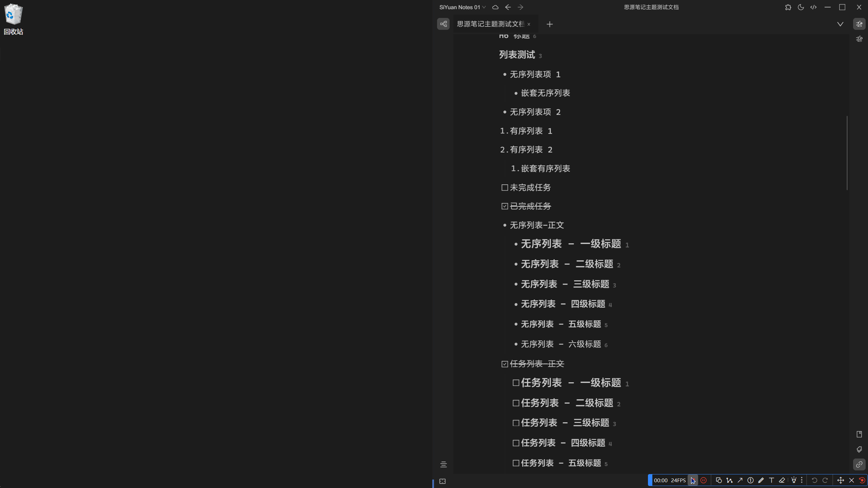Select the eraser annotation tool

pyautogui.click(x=783, y=480)
